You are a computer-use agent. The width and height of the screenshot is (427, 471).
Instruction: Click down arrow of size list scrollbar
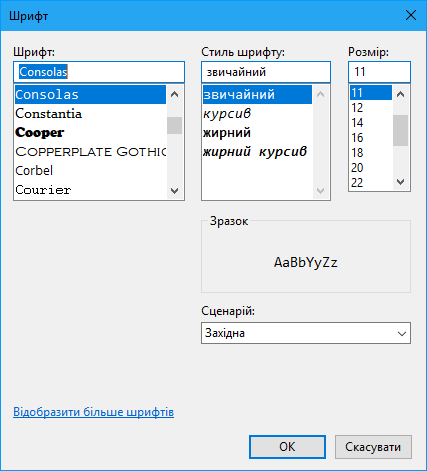click(400, 182)
